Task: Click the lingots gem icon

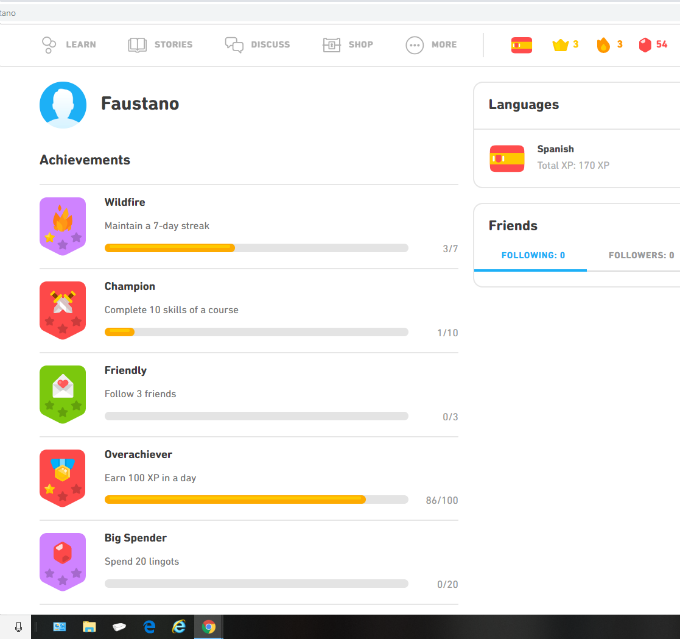Action: pyautogui.click(x=645, y=45)
